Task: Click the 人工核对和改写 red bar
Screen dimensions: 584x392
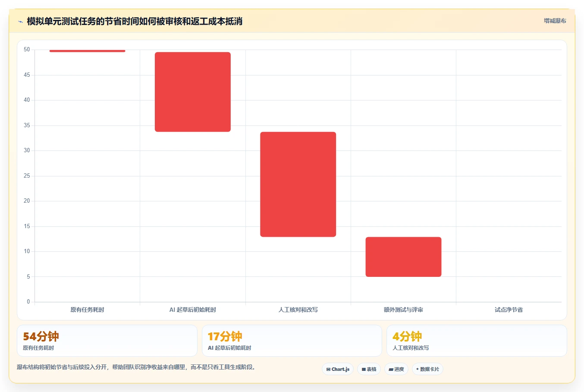Action: point(298,184)
